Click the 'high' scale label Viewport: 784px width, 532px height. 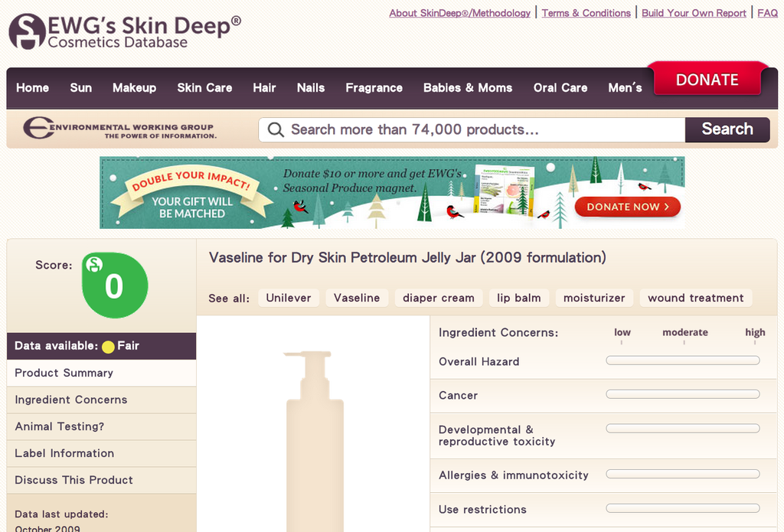755,332
